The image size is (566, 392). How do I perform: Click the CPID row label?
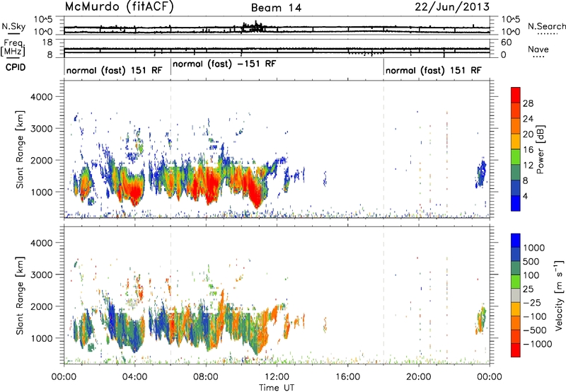coord(15,67)
